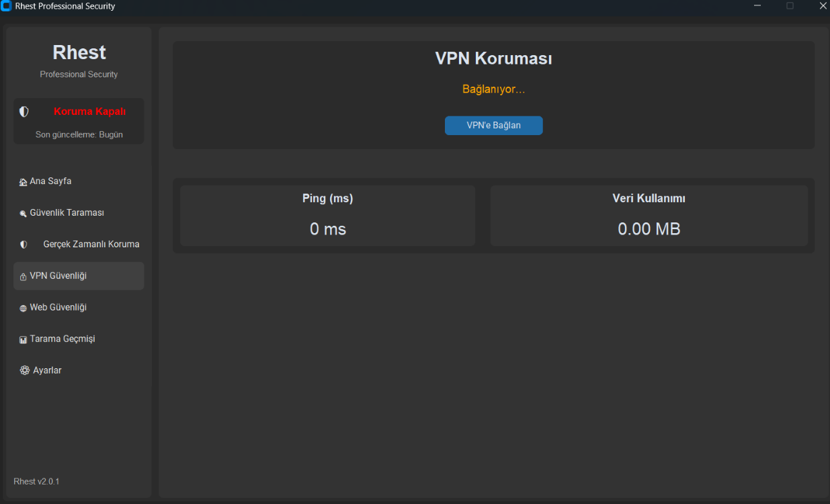Maximize the Rhest window
Screen dimensions: 830x504
tap(790, 6)
